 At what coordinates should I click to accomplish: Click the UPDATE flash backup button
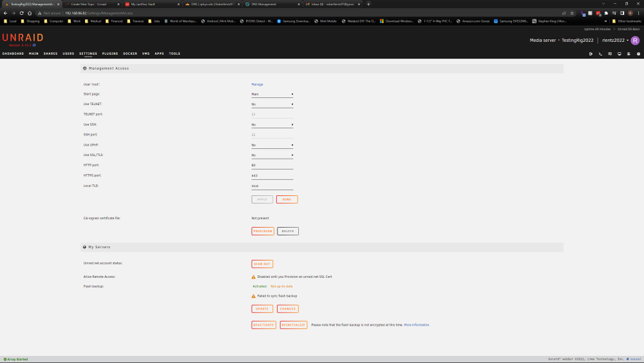tap(262, 309)
